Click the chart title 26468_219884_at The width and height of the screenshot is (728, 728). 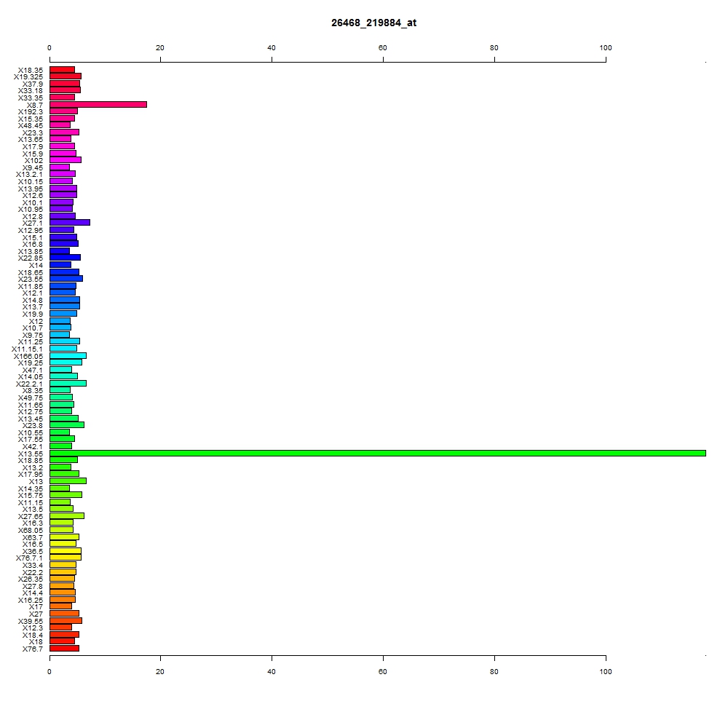373,23
